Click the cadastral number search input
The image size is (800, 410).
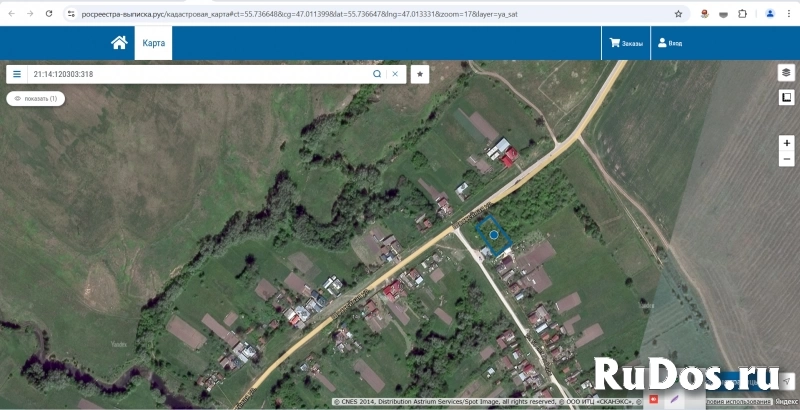coord(200,74)
